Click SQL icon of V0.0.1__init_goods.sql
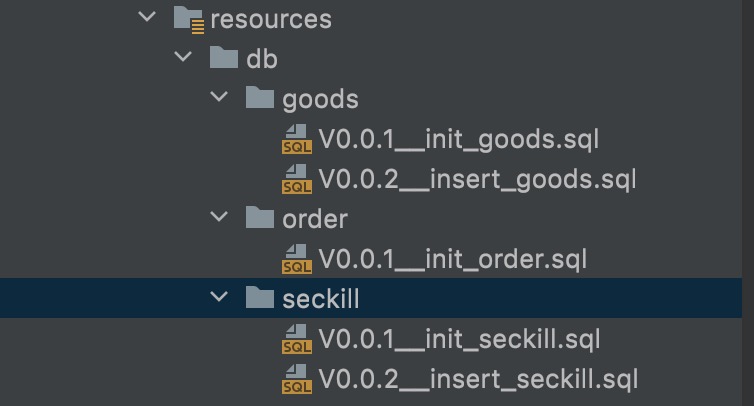The width and height of the screenshot is (754, 406). point(297,139)
